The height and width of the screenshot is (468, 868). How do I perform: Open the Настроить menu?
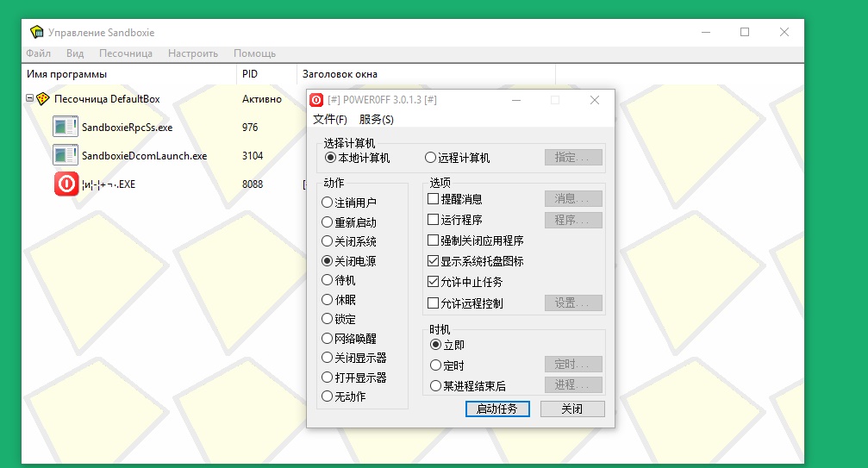192,53
